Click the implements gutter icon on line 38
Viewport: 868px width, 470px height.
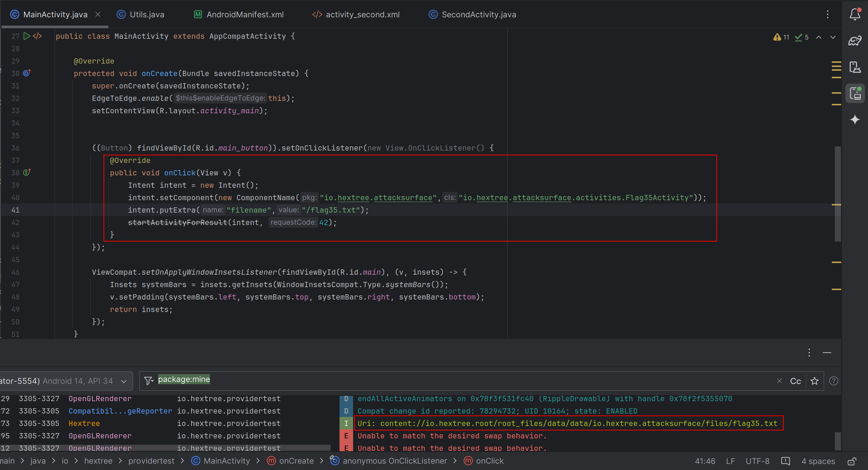tap(27, 172)
